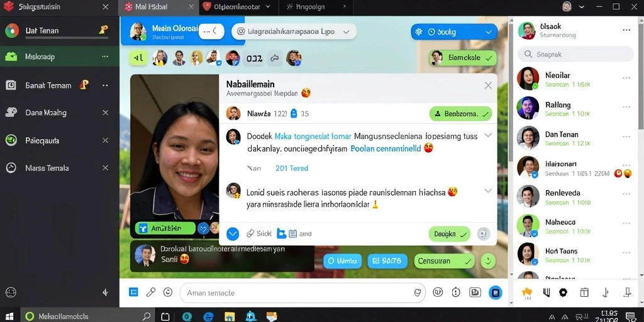Close the Dana Moalng sidebar entry
The height and width of the screenshot is (322, 644).
pos(105,113)
